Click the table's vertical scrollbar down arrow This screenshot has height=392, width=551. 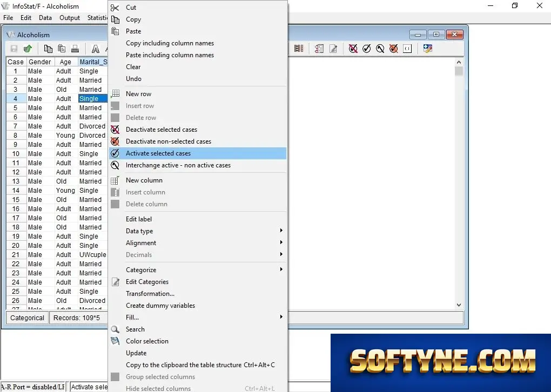click(x=459, y=305)
